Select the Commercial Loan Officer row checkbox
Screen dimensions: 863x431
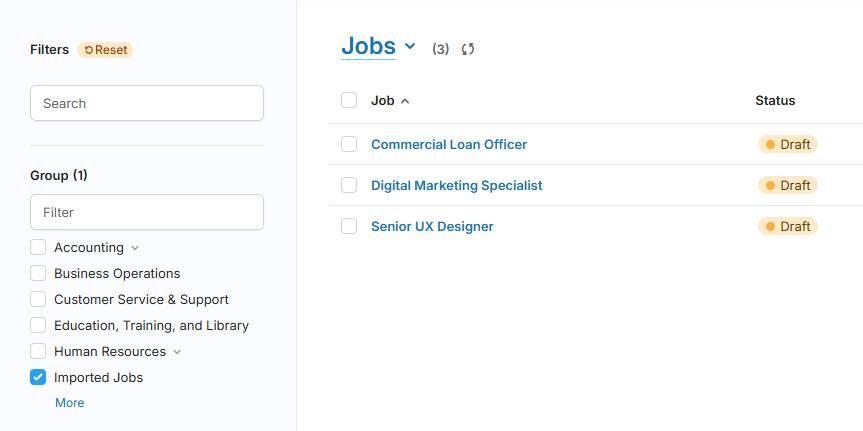click(349, 144)
